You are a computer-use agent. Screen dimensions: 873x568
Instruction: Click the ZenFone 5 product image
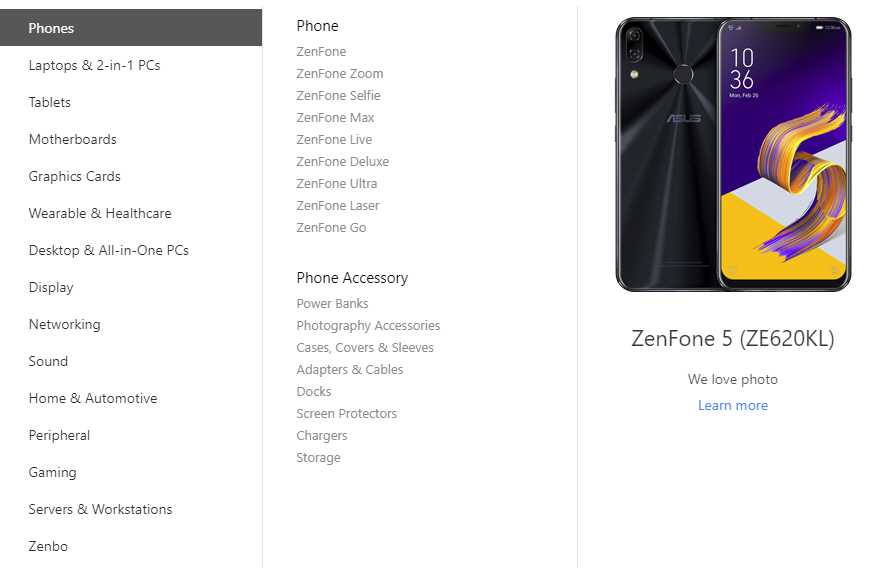click(x=733, y=155)
